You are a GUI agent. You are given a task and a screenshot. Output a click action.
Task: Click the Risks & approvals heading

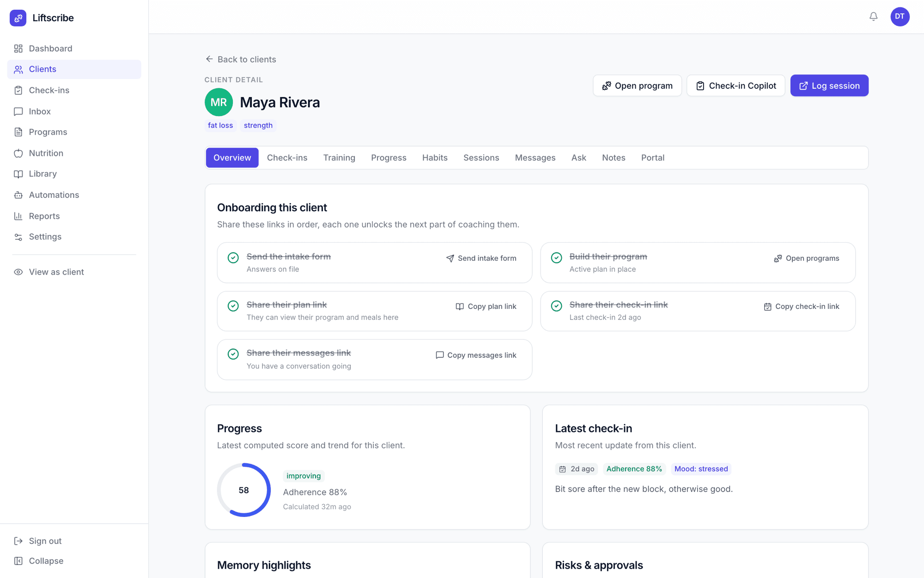(599, 565)
